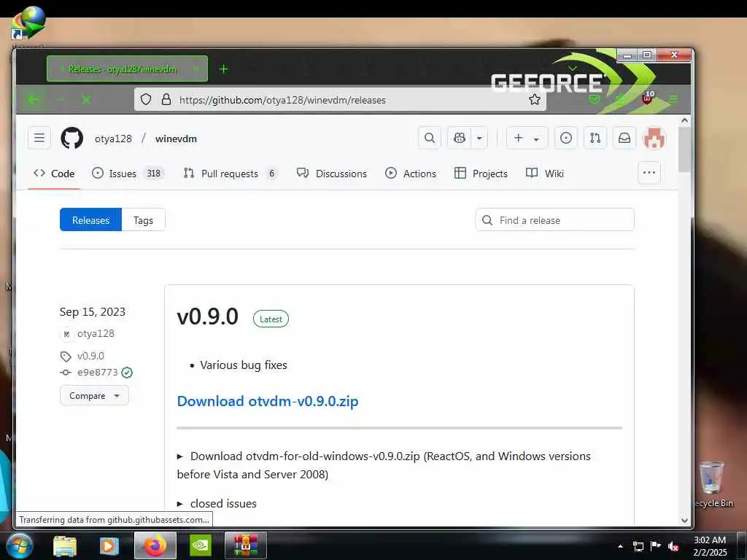The width and height of the screenshot is (747, 560).
Task: Click the network tray icon
Action: click(638, 546)
